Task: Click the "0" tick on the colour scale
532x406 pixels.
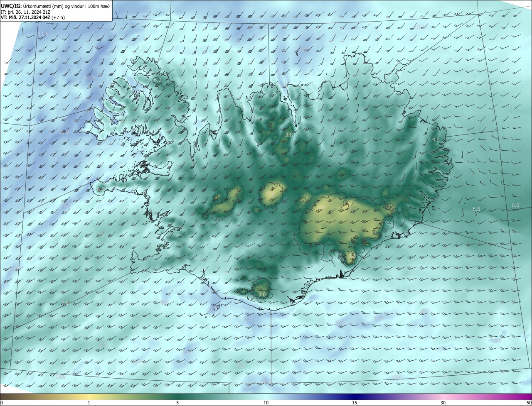Action: [2, 403]
